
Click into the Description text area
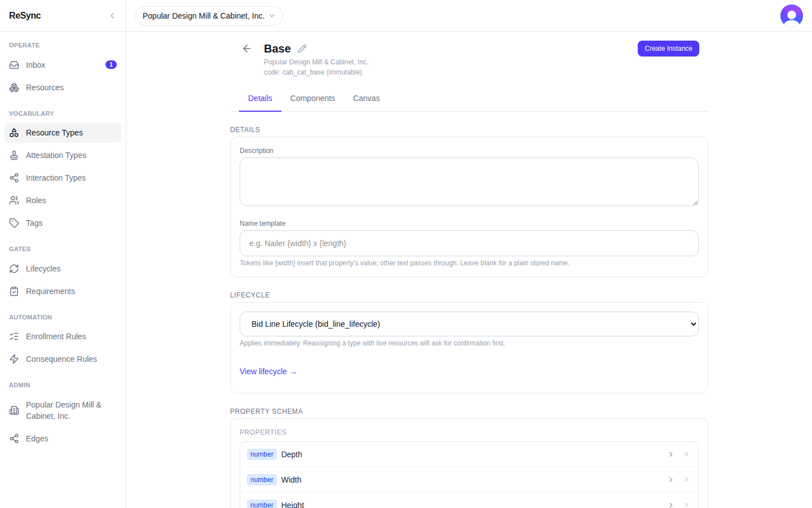pos(469,182)
